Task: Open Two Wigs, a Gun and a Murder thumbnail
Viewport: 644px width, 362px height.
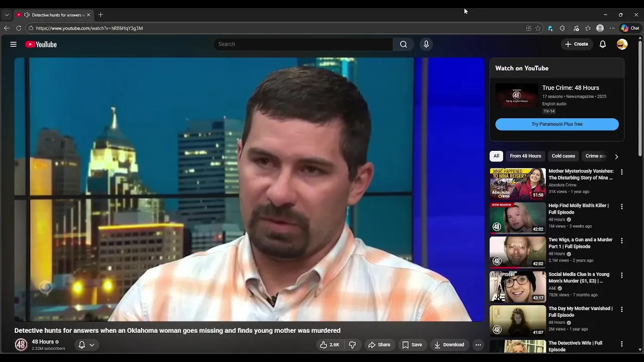Action: (518, 252)
